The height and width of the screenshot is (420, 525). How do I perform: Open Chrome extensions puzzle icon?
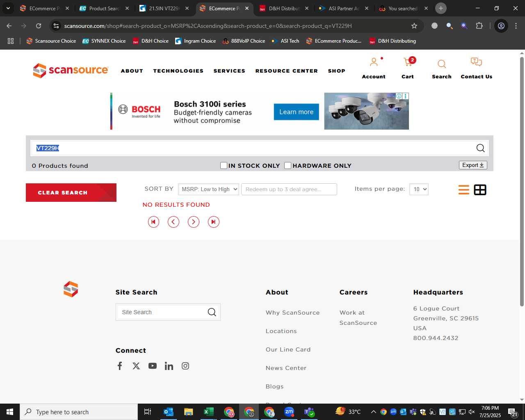pyautogui.click(x=479, y=26)
